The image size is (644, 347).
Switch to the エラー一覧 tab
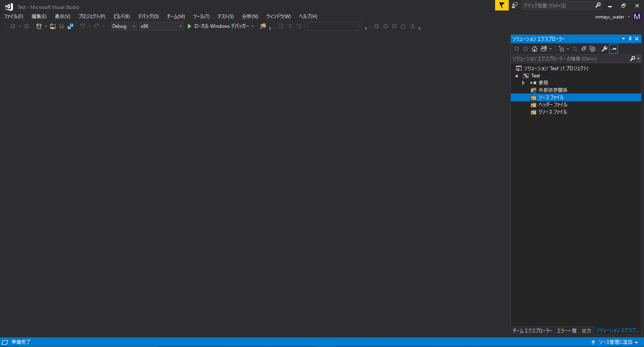(x=567, y=331)
